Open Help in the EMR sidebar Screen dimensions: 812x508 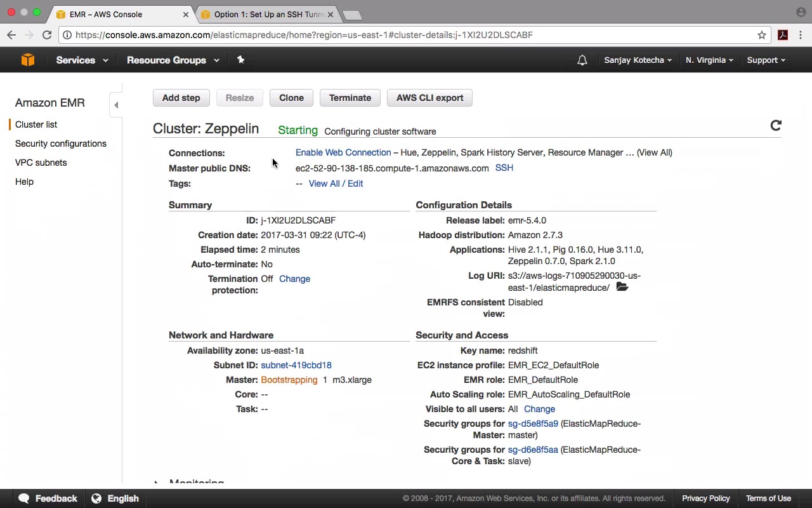24,182
